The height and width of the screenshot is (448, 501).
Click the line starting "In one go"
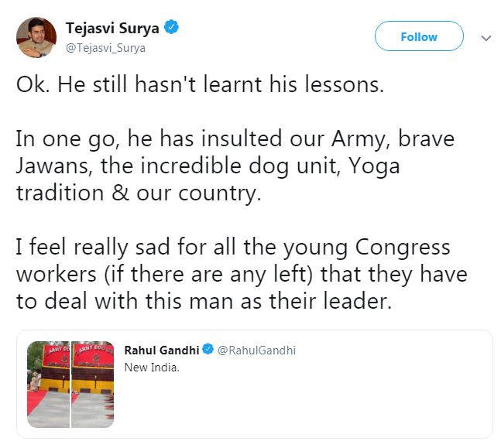235,140
